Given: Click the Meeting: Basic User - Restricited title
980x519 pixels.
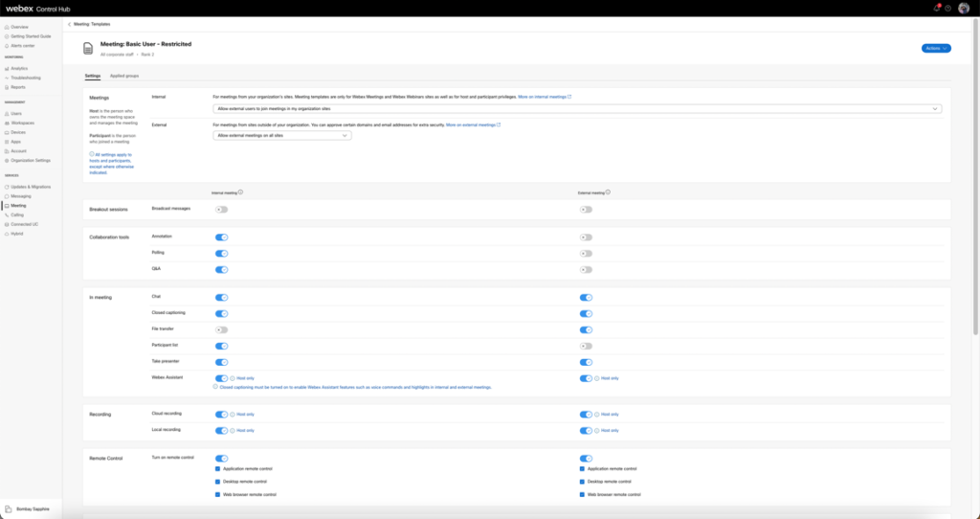Looking at the screenshot, I should [145, 44].
